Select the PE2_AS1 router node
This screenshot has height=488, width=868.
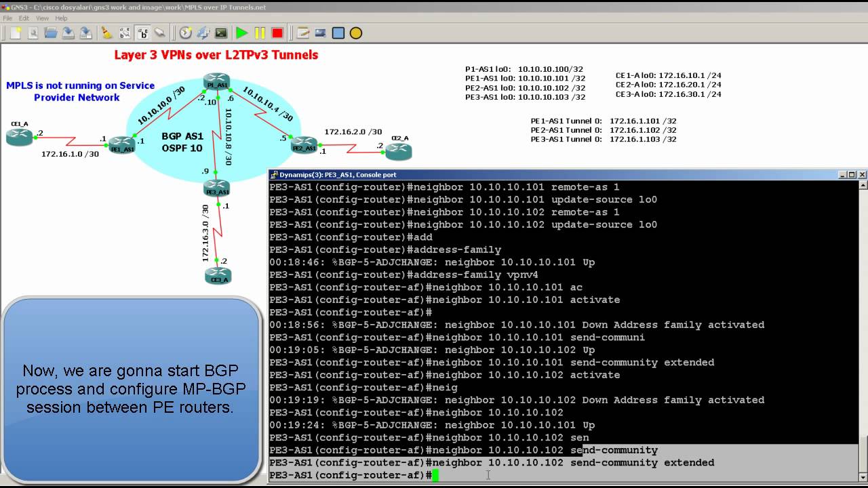click(304, 144)
